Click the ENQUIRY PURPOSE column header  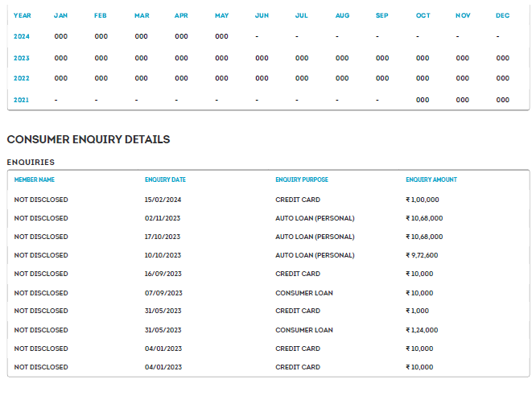coord(302,179)
